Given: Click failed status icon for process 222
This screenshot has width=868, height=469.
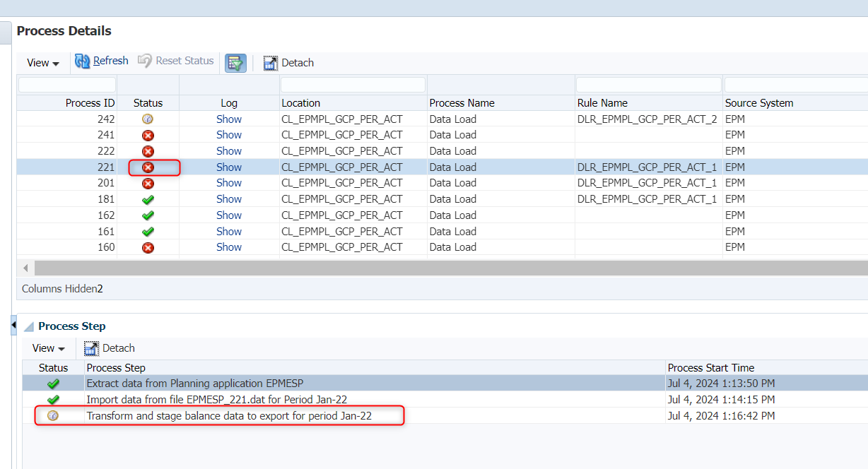Looking at the screenshot, I should [x=148, y=151].
